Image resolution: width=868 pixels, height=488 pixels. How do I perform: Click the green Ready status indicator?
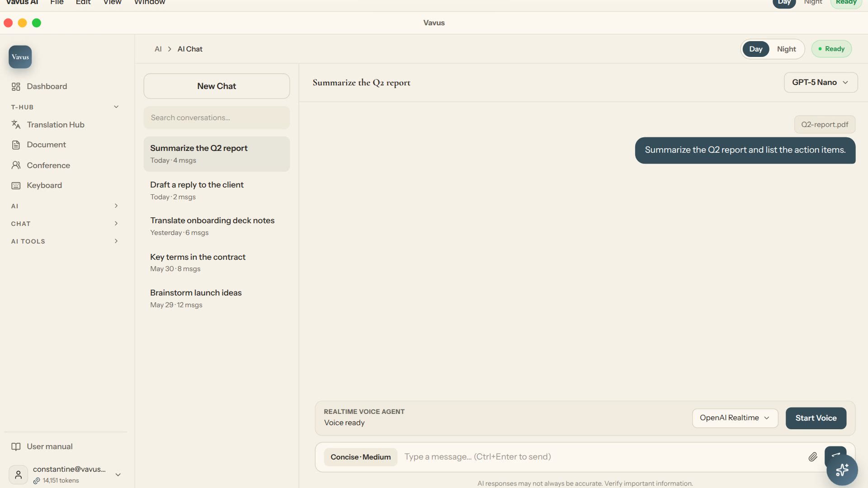pos(831,49)
